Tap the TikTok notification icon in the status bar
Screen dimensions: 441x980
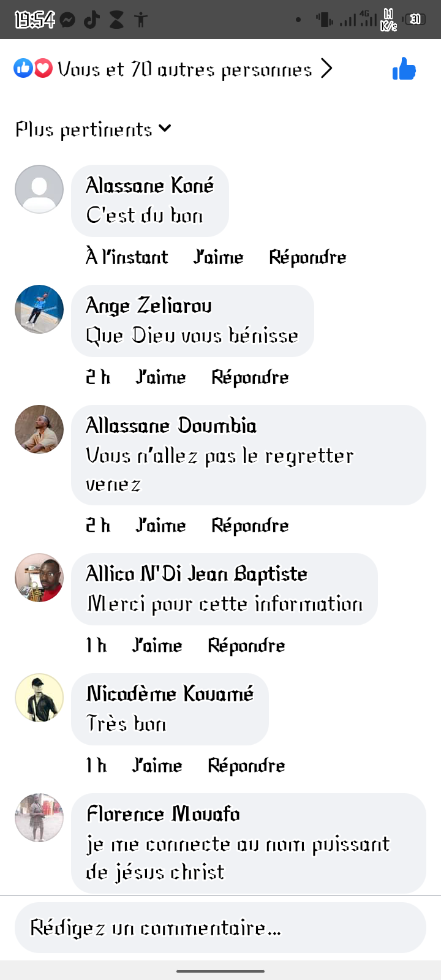coord(92,20)
